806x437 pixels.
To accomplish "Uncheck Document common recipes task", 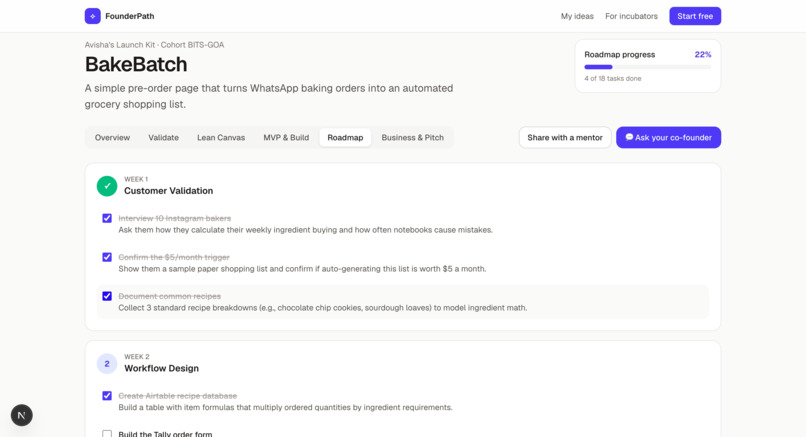I will [107, 296].
